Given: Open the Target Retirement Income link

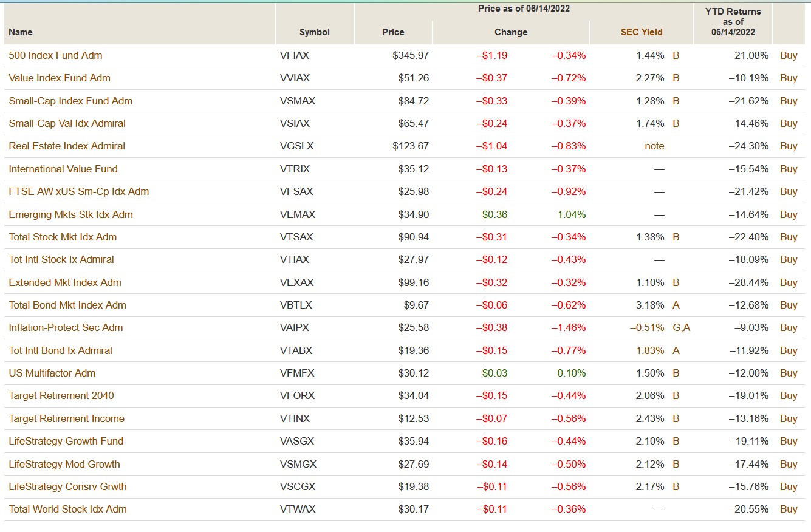Looking at the screenshot, I should click(x=67, y=418).
